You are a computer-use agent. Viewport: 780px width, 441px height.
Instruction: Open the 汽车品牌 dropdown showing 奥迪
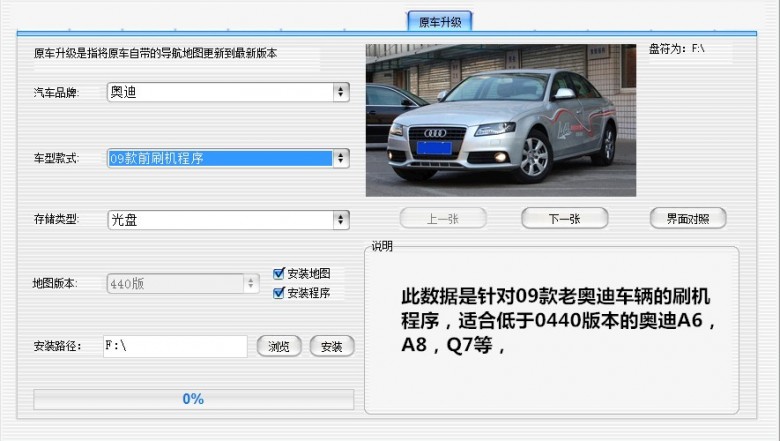[x=228, y=92]
